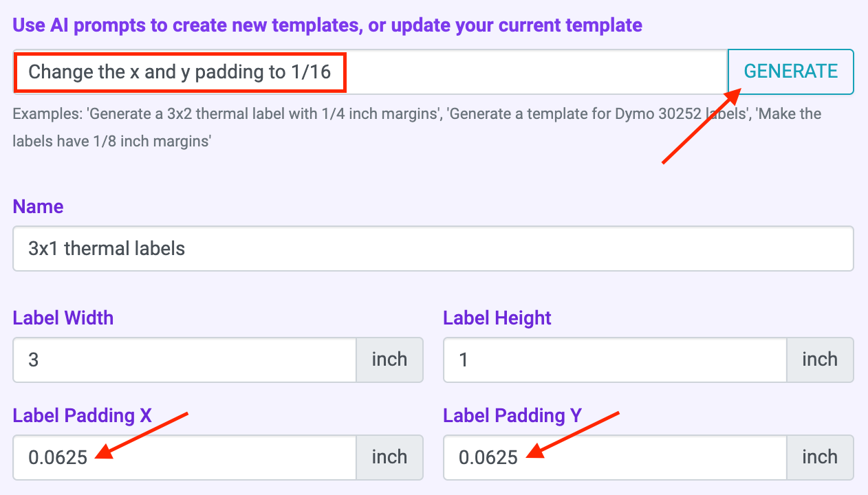The height and width of the screenshot is (495, 868).
Task: Focus the Name input field
Action: coord(433,248)
